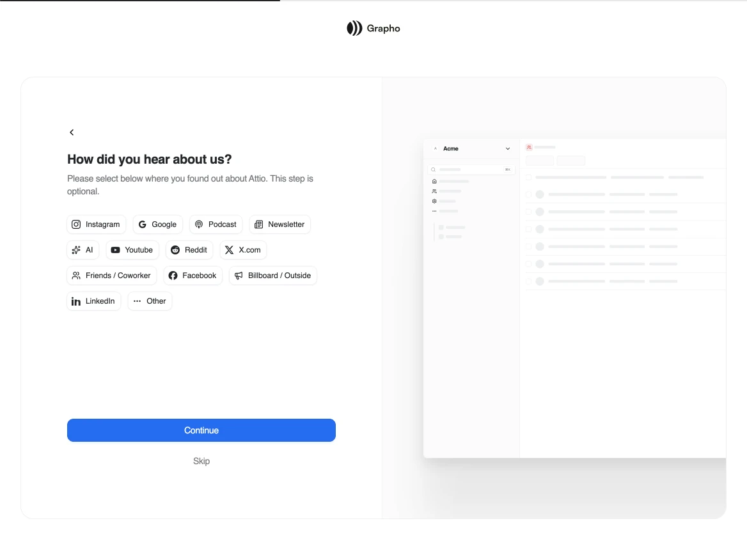This screenshot has height=560, width=747.
Task: Select the Instagram option chip
Action: coord(96,224)
